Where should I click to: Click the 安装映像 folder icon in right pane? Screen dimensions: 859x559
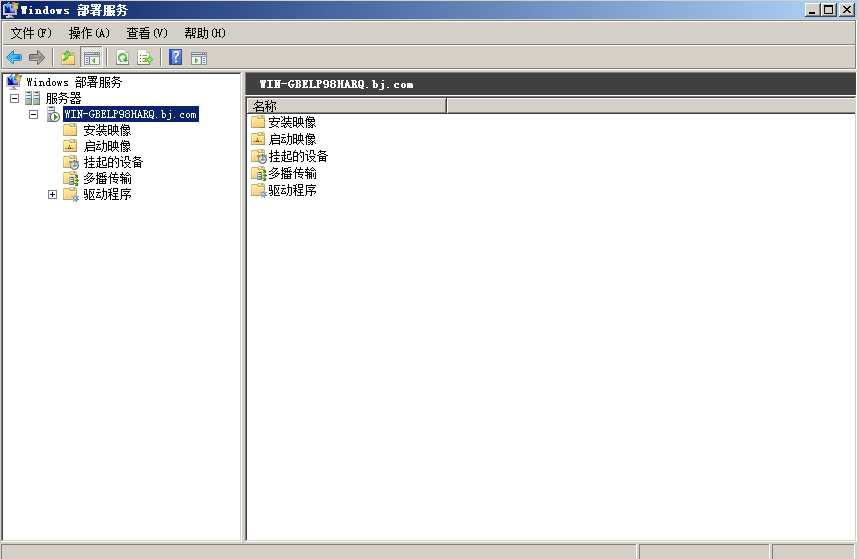click(258, 122)
